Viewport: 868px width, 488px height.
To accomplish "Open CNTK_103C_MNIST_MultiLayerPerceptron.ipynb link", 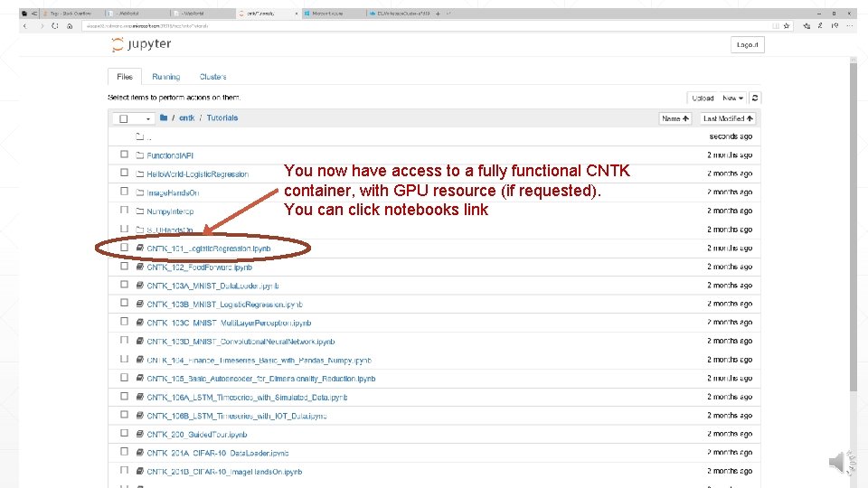I will click(229, 323).
